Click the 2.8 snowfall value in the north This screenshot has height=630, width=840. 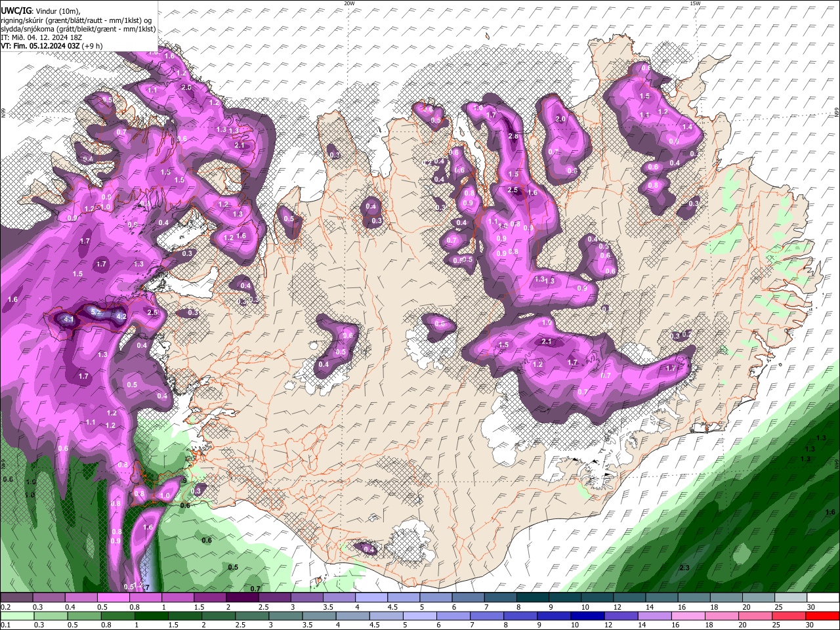tap(513, 136)
